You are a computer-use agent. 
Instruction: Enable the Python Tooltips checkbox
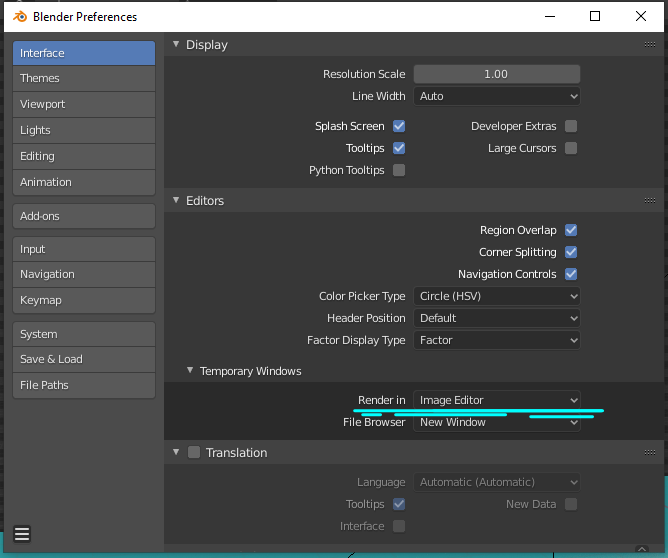(399, 170)
